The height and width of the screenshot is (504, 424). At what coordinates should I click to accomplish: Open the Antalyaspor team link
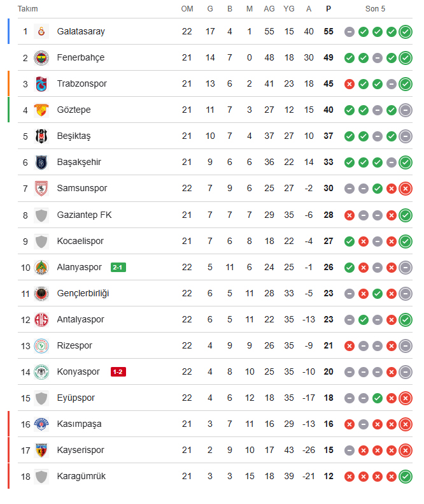pos(80,319)
